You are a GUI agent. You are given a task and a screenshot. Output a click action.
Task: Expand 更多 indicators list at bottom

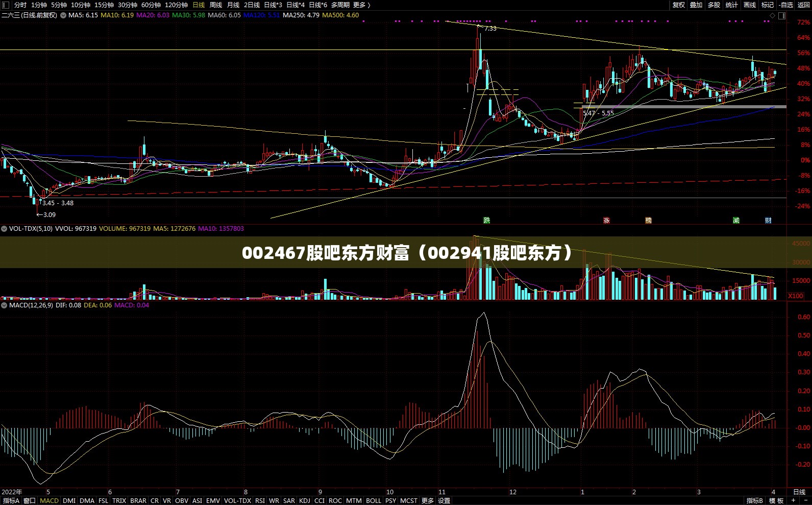[427, 501]
